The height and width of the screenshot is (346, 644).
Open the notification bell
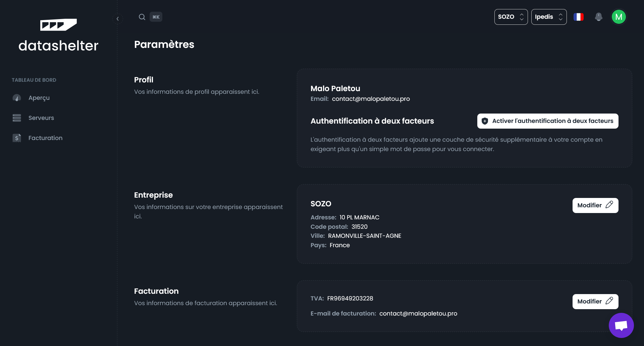click(x=599, y=17)
